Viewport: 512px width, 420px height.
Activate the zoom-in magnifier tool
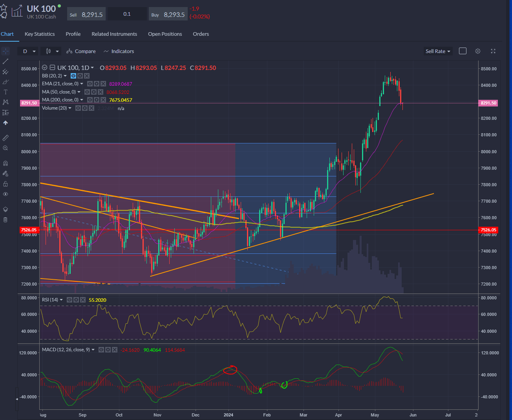[x=5, y=148]
